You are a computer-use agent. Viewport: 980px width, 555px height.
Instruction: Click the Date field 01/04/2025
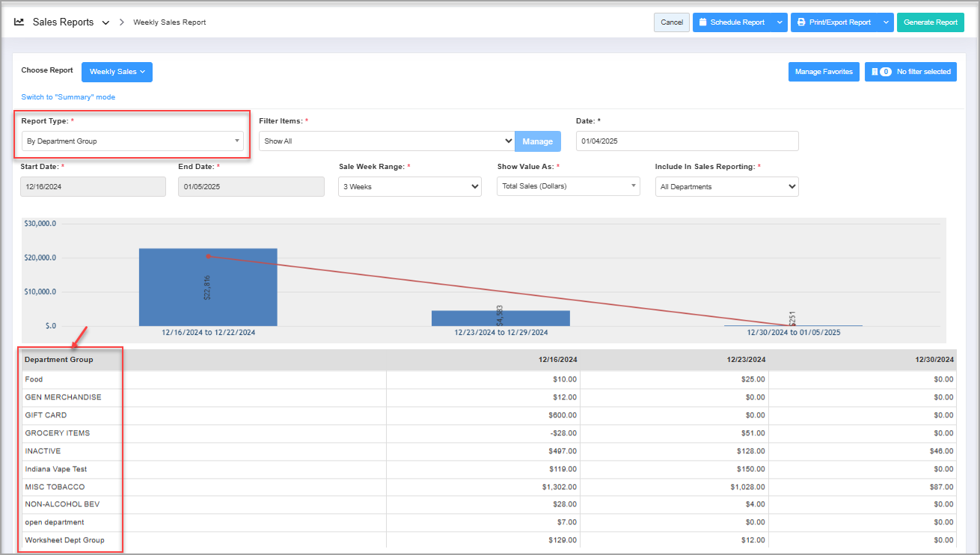click(687, 141)
